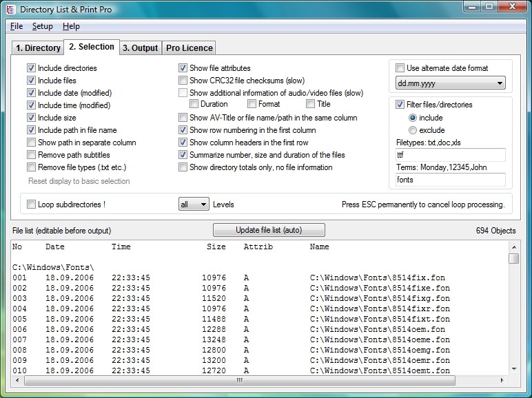The height and width of the screenshot is (398, 532).
Task: Select the exclude radio button
Action: pos(413,130)
